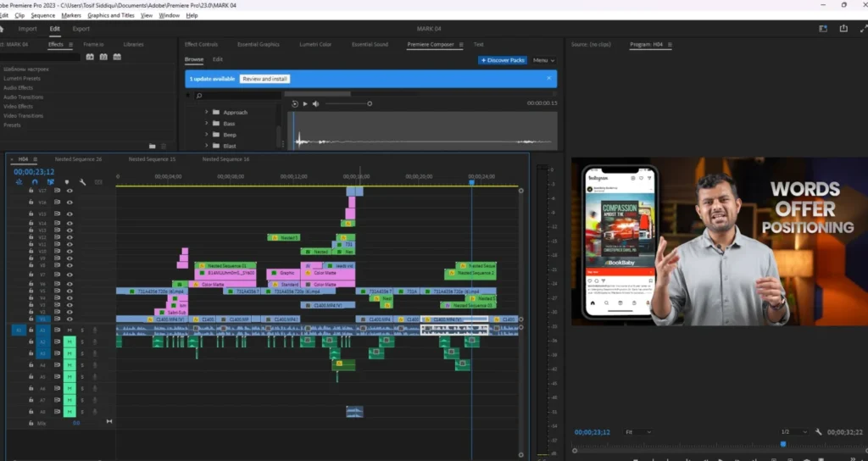The height and width of the screenshot is (461, 868).
Task: Toggle the timeline snap magnet icon
Action: tap(35, 181)
